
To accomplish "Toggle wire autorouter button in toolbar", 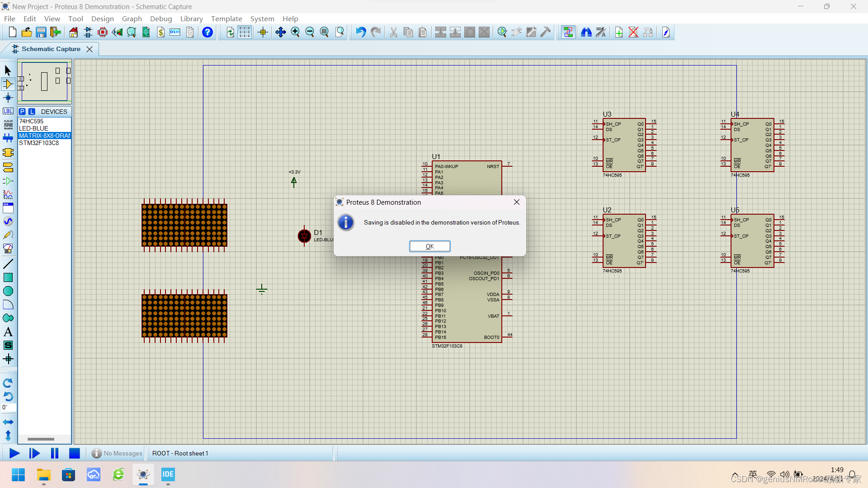I will (568, 32).
